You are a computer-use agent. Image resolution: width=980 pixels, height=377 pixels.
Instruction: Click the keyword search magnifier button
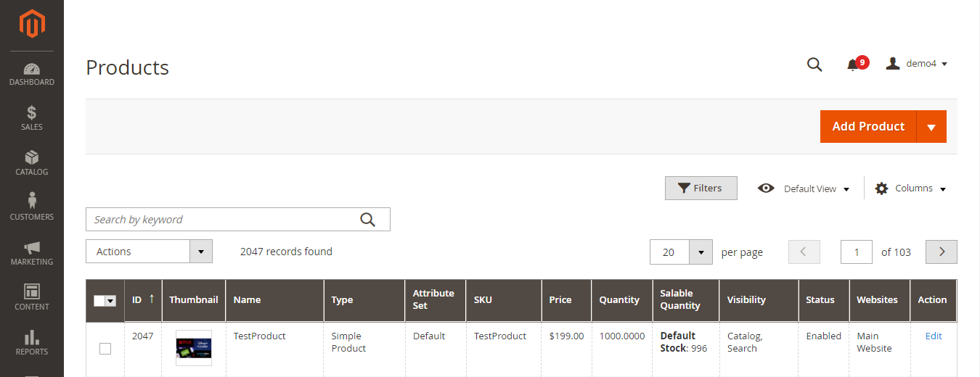click(x=368, y=220)
